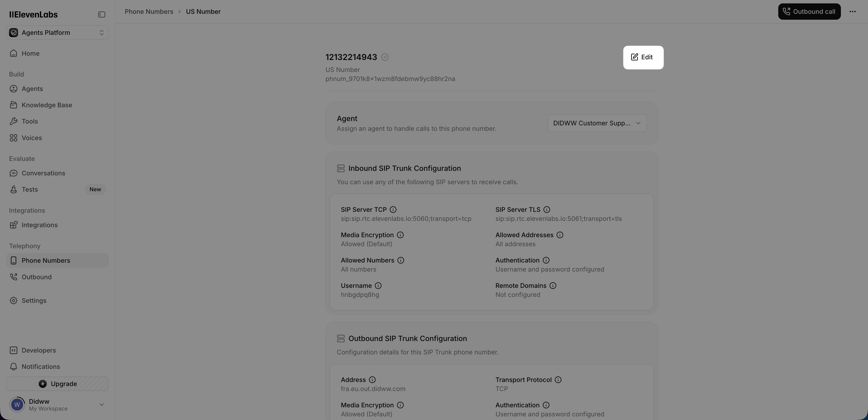
Task: Click info icon next to SIP Server TCP
Action: (x=393, y=210)
